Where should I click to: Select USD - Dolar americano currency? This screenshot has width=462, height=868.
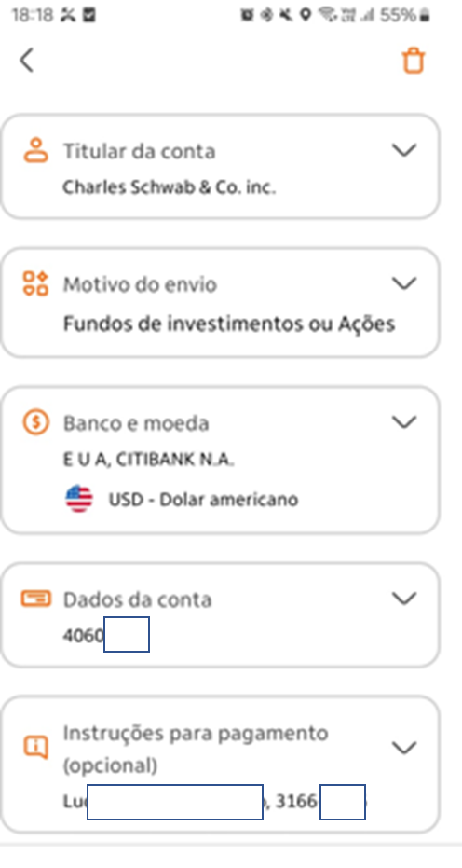tap(203, 500)
